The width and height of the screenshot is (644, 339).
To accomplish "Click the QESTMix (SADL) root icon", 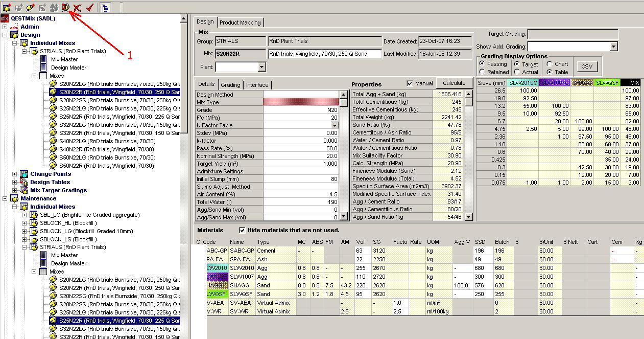I will coord(5,18).
